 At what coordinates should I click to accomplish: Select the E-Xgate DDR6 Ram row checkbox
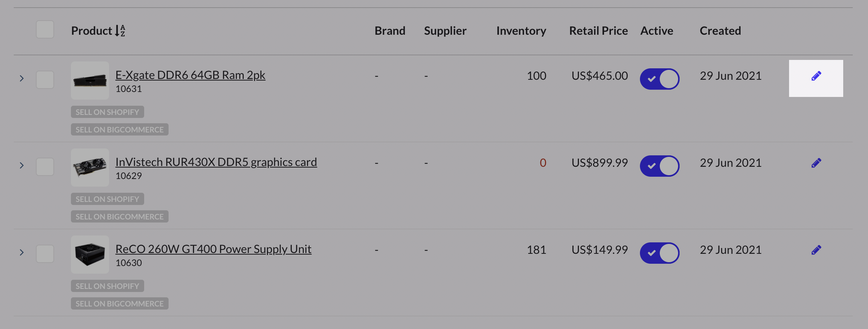click(45, 80)
